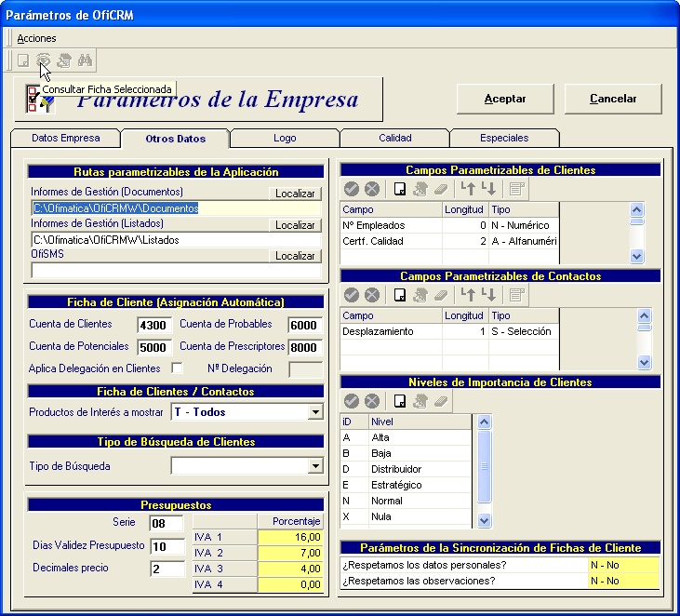Confirm with checkmark in Campos de Contactos toolbar
680x616 pixels.
tap(352, 295)
